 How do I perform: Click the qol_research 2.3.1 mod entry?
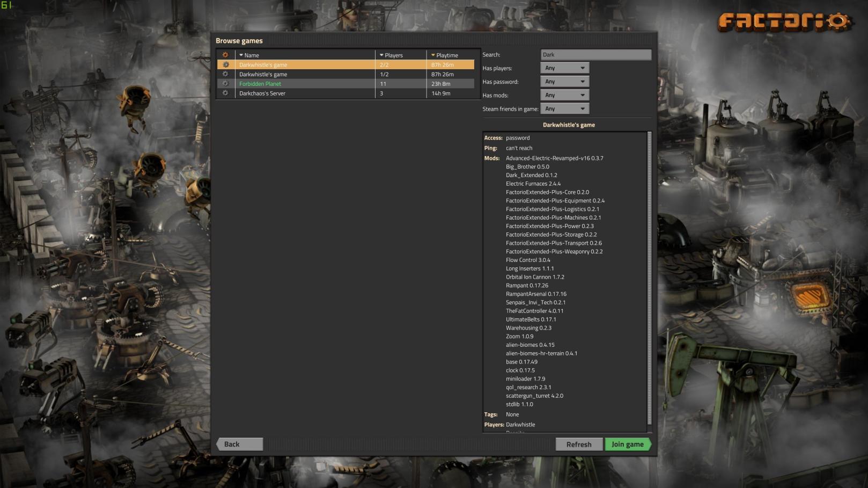click(528, 388)
